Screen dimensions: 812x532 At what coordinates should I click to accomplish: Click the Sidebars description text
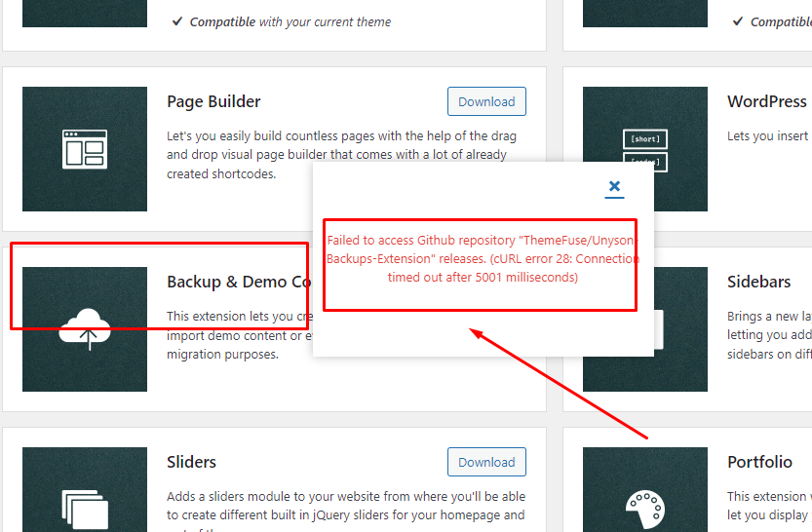coord(769,335)
